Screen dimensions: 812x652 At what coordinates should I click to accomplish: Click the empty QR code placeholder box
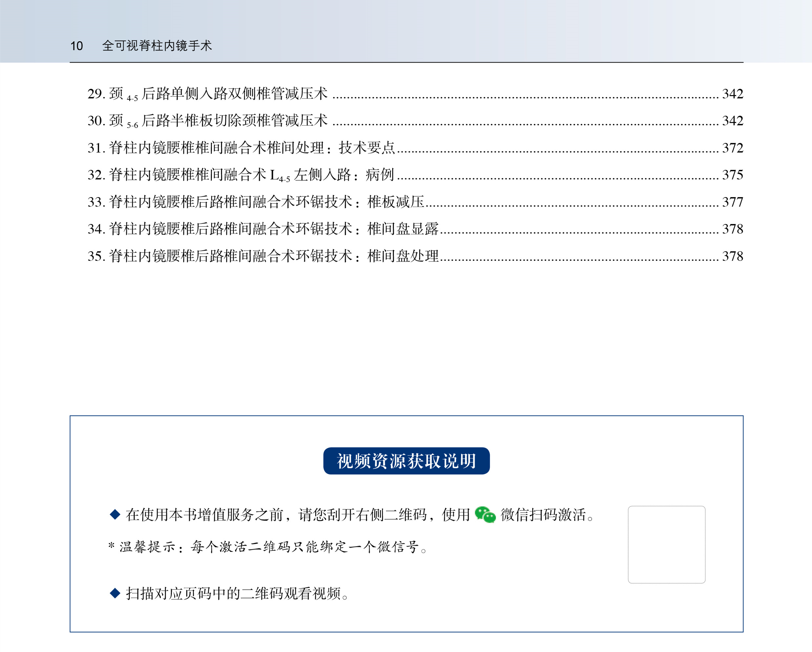tap(666, 544)
